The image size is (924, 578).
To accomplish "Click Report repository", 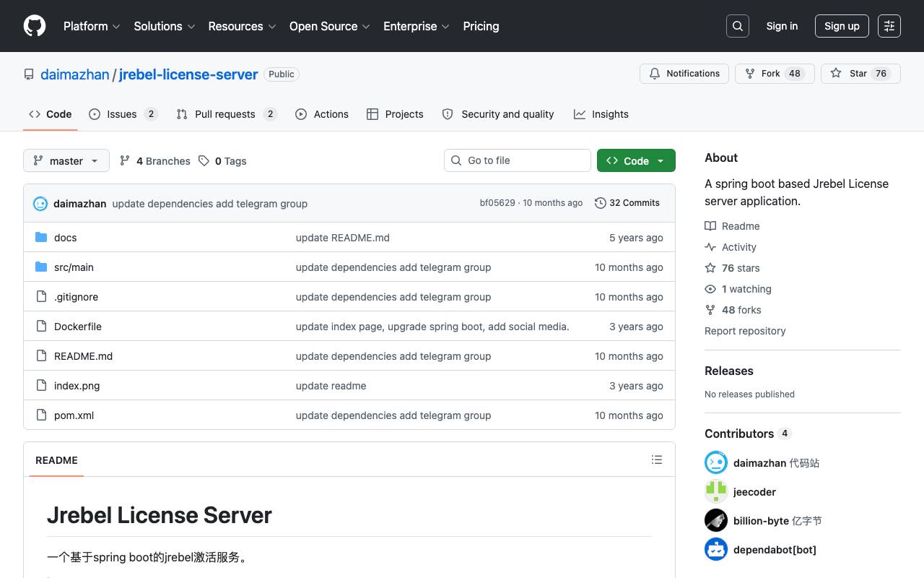I will (x=745, y=331).
